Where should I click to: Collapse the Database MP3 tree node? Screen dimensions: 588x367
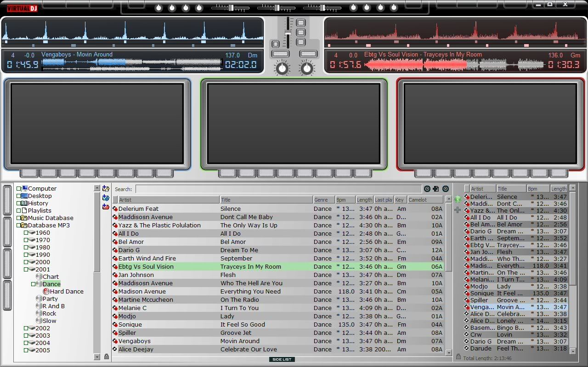pyautogui.click(x=19, y=225)
